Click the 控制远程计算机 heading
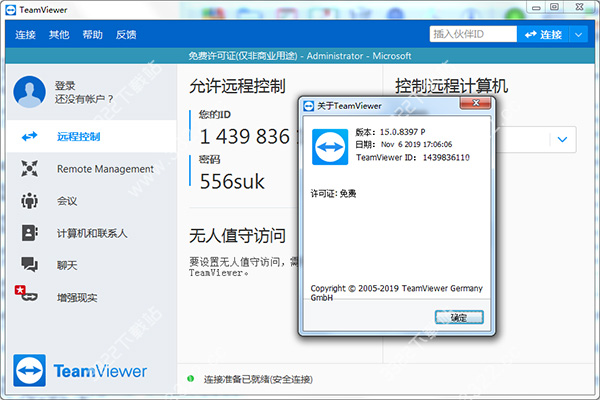 [x=452, y=86]
